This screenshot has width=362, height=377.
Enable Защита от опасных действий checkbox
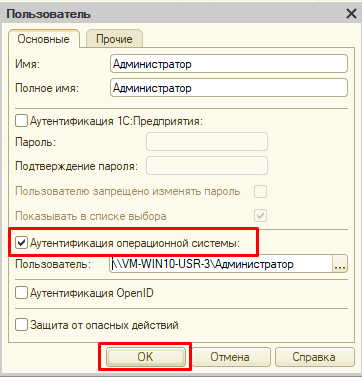21,324
